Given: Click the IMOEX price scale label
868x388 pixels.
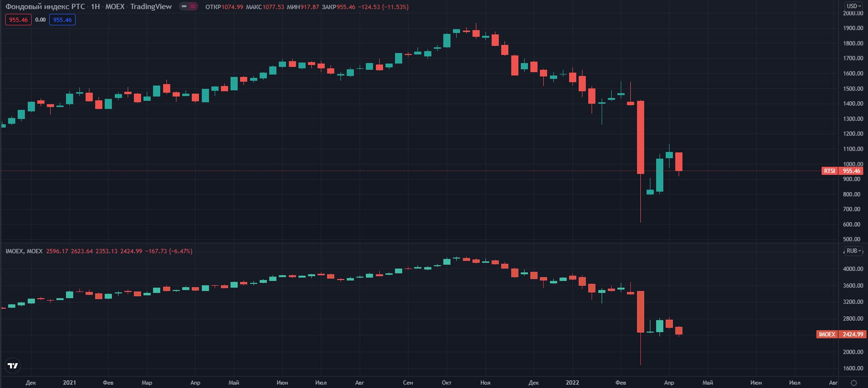Looking at the screenshot, I should click(x=826, y=334).
